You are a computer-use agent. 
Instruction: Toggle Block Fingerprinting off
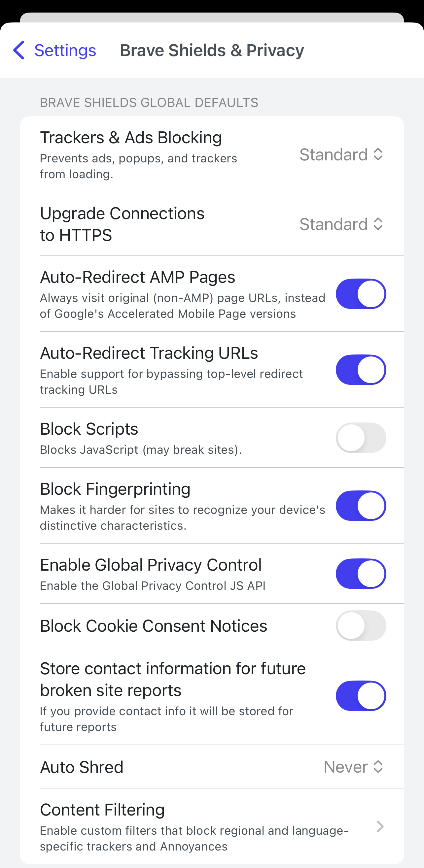361,505
